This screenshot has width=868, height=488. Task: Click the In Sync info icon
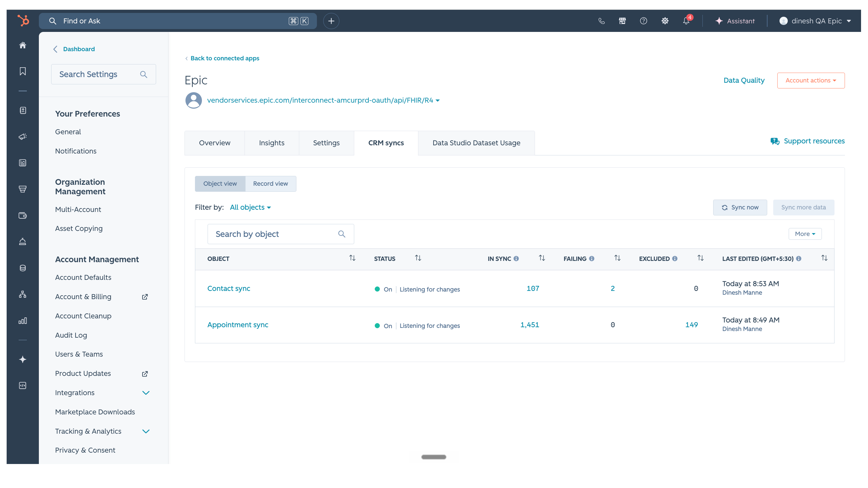516,259
